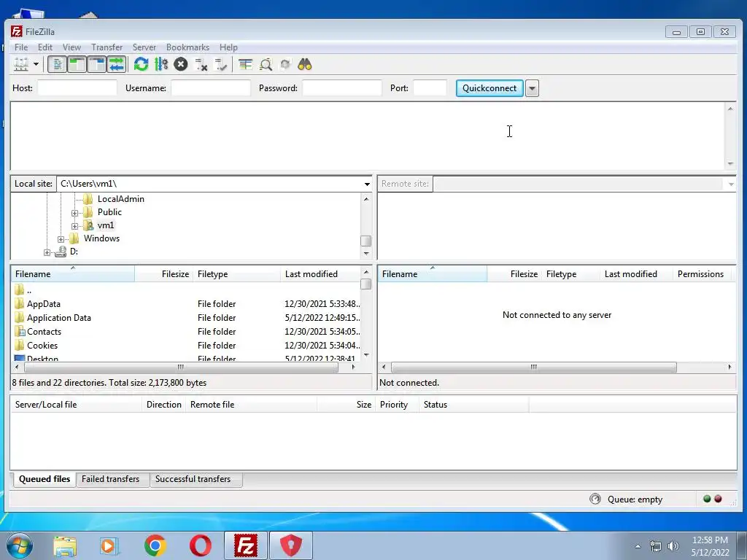
Task: Toggle local directory tree view
Action: 76,64
